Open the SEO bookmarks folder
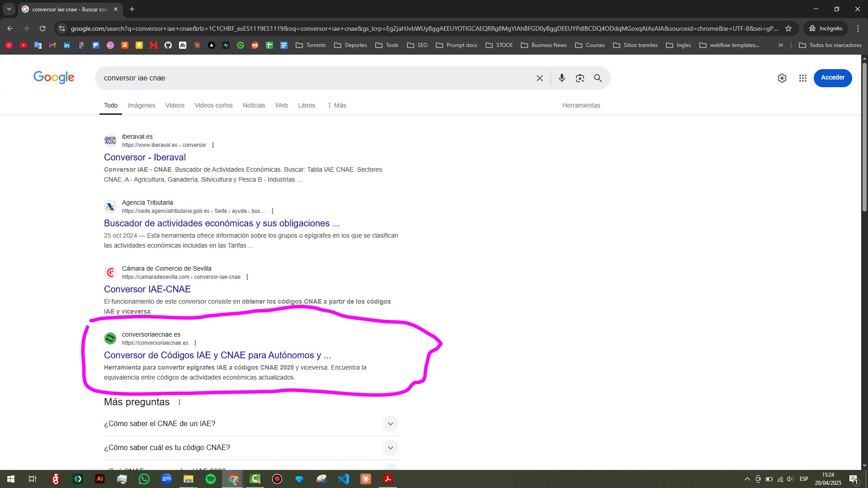868x488 pixels. 417,45
